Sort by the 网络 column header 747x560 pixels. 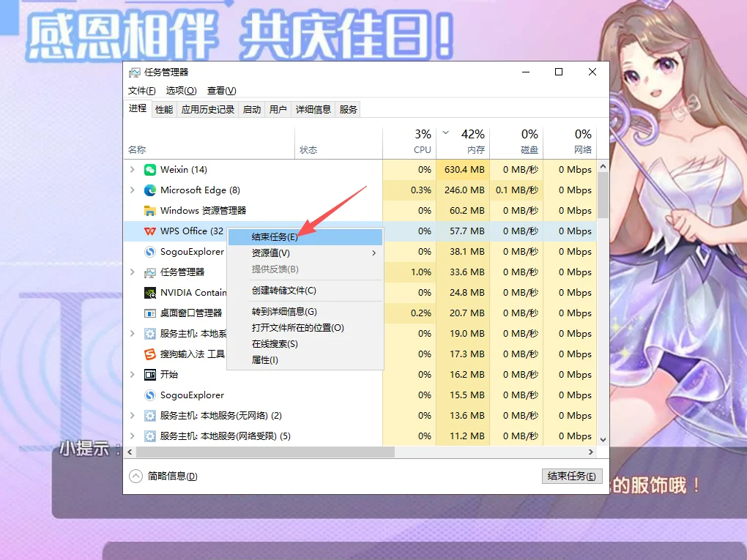click(570, 142)
